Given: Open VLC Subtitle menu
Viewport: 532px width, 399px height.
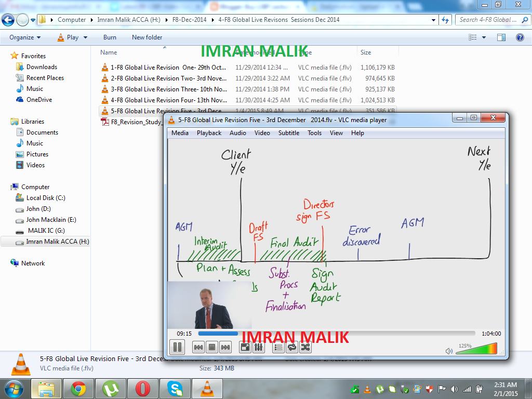Looking at the screenshot, I should pyautogui.click(x=289, y=133).
